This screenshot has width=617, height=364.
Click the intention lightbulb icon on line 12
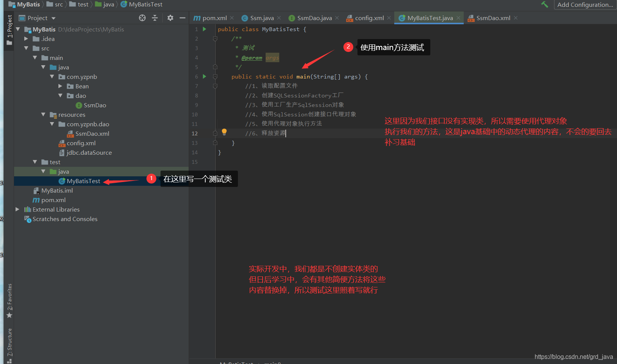click(x=224, y=132)
